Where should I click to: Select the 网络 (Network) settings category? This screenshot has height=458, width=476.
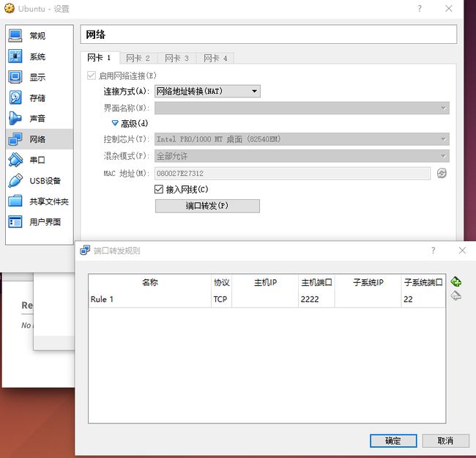(x=39, y=139)
